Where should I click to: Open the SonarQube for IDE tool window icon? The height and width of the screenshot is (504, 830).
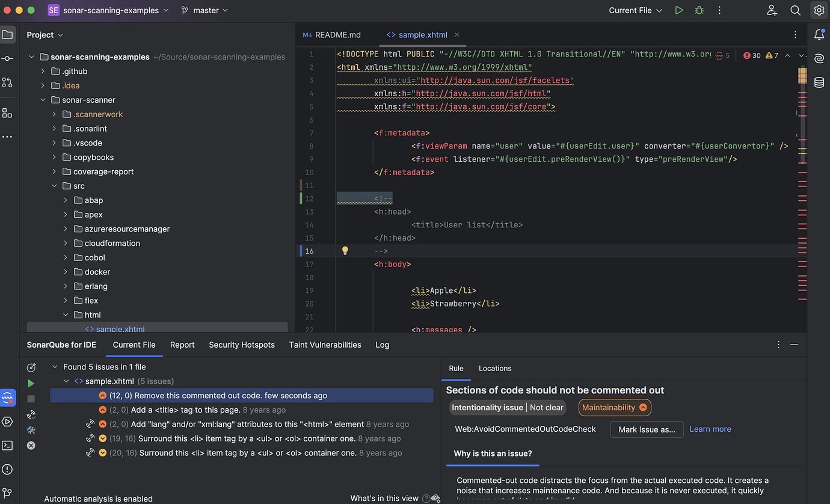[8, 398]
